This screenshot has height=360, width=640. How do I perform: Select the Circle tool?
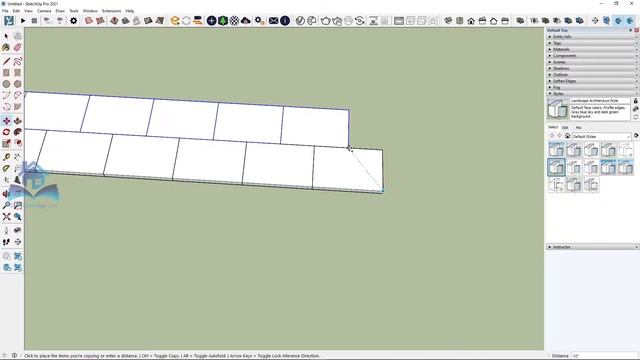click(6, 84)
